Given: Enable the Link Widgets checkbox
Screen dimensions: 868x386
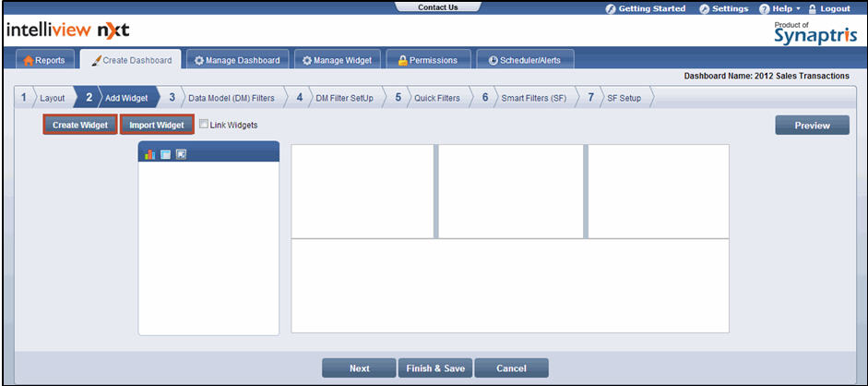Looking at the screenshot, I should click(x=204, y=125).
